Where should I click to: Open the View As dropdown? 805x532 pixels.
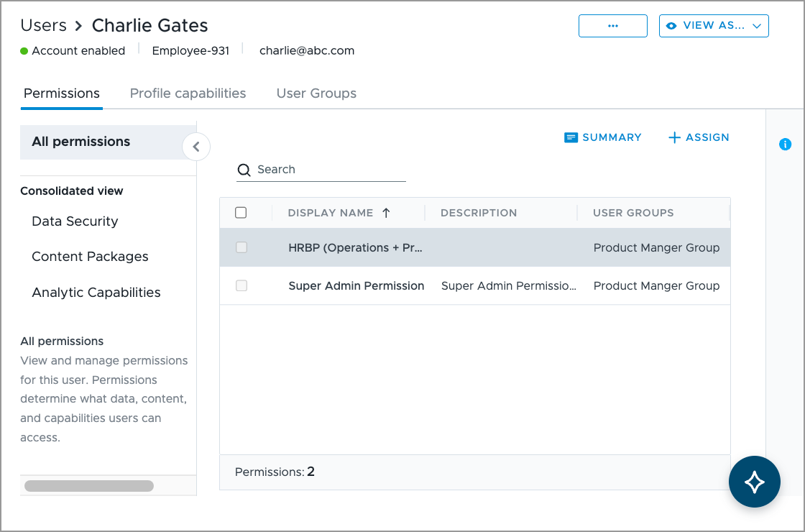(714, 26)
